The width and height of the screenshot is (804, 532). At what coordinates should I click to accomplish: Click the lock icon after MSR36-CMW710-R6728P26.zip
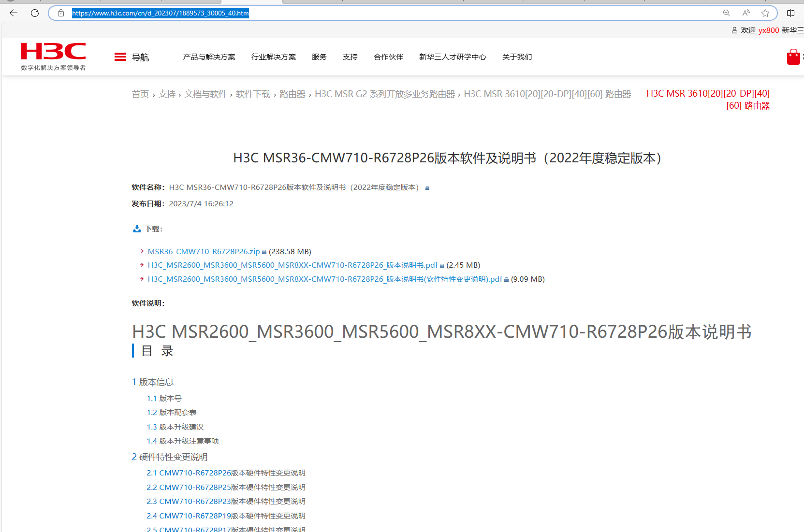[264, 252]
